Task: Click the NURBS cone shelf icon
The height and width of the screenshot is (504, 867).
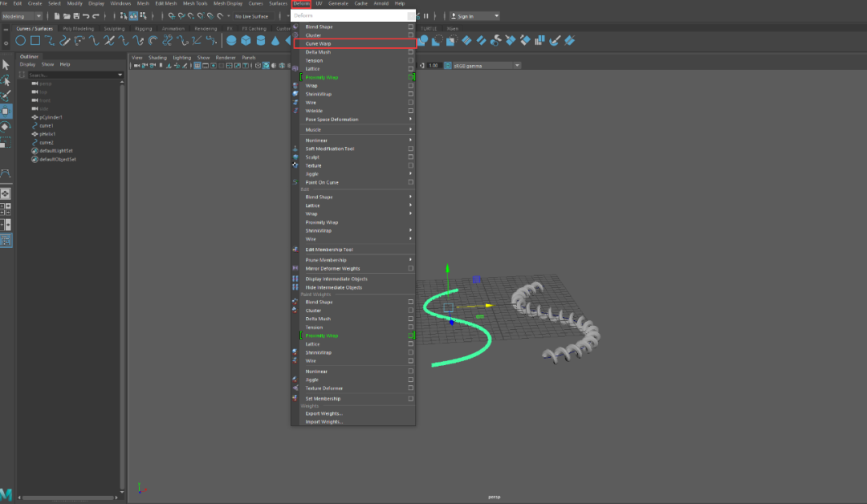Action: (275, 40)
